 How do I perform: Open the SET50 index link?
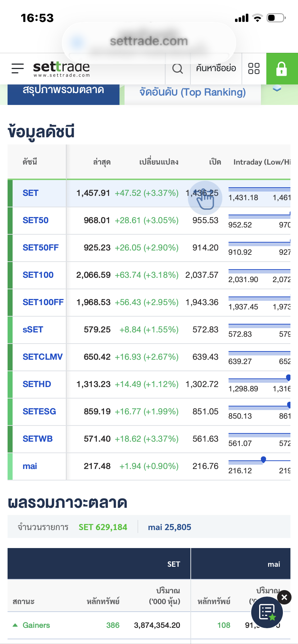coord(36,220)
